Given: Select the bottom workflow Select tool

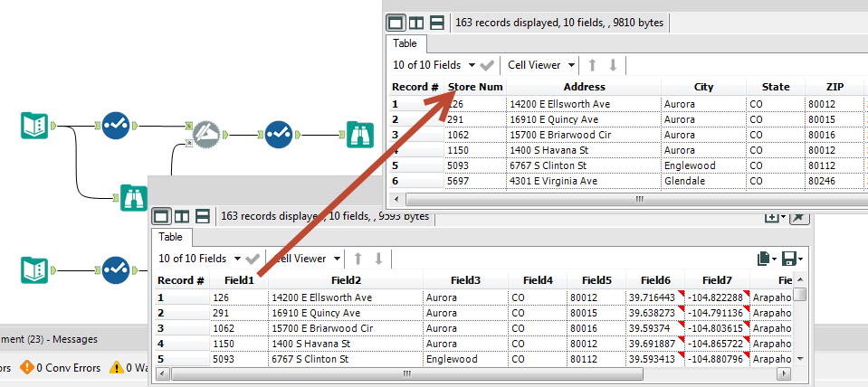Looking at the screenshot, I should (115, 270).
